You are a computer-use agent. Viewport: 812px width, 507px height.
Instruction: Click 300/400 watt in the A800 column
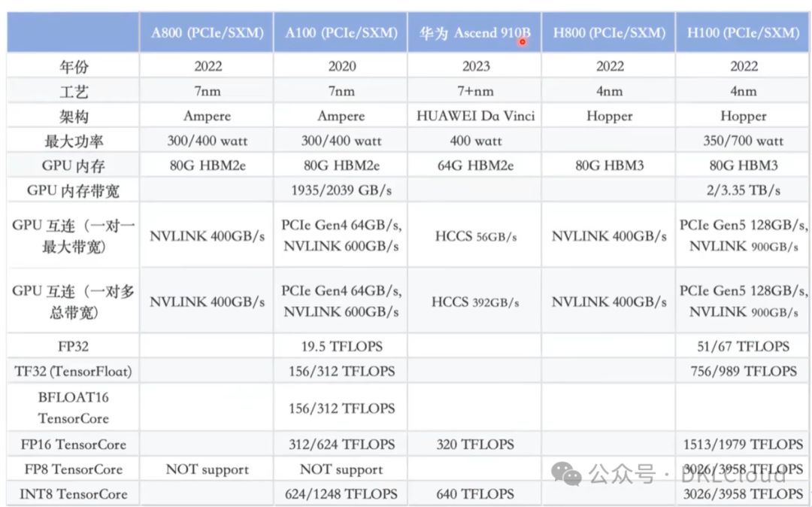click(x=208, y=141)
